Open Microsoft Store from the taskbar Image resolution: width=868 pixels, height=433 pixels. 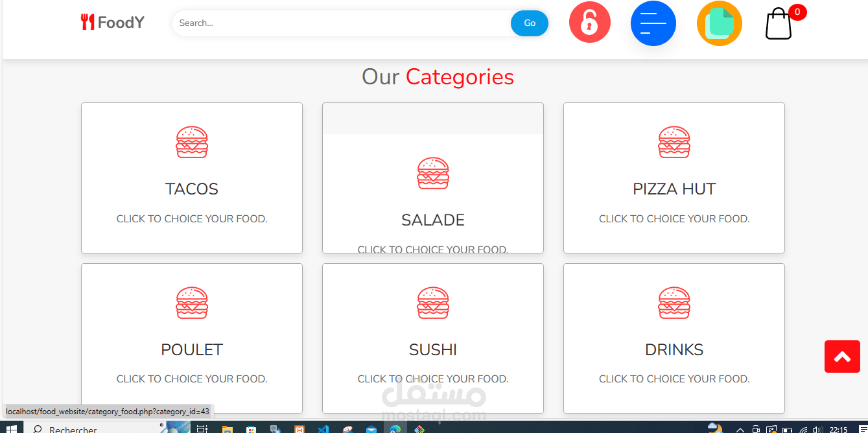[x=251, y=428]
